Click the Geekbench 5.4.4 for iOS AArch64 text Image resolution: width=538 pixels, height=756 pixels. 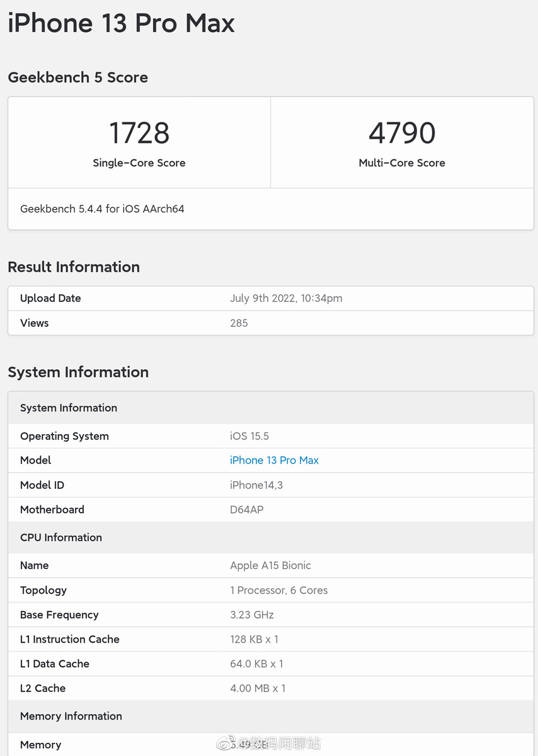coord(102,209)
